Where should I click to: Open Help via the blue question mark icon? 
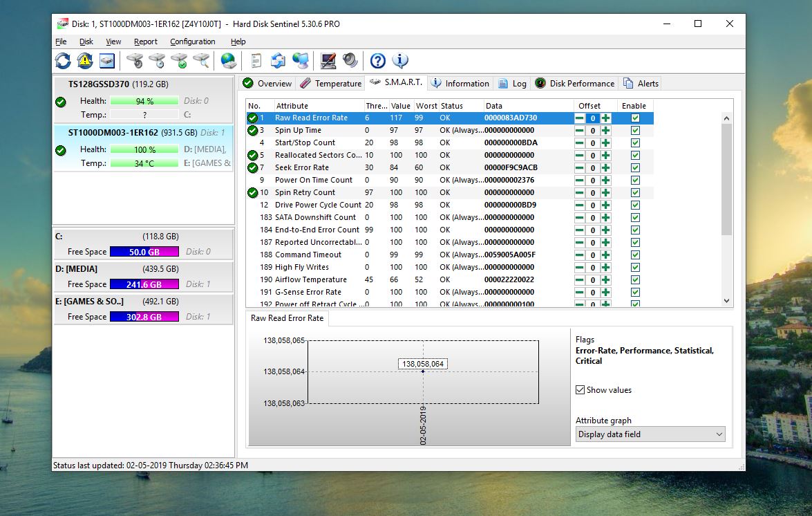(377, 61)
